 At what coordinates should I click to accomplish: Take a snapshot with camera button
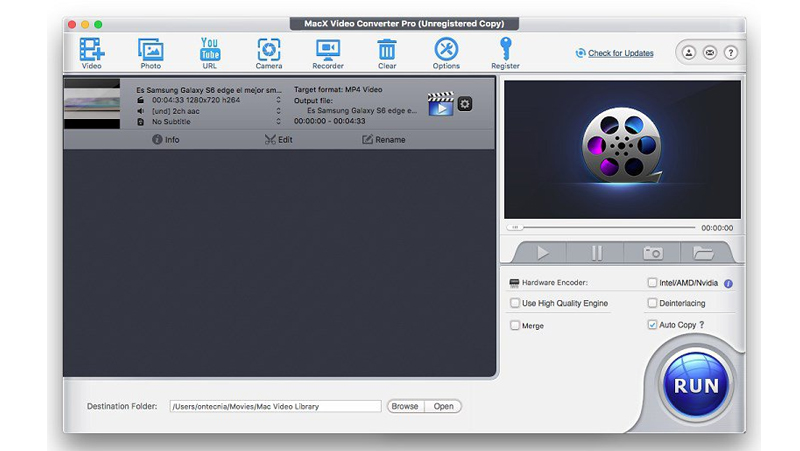click(x=653, y=253)
